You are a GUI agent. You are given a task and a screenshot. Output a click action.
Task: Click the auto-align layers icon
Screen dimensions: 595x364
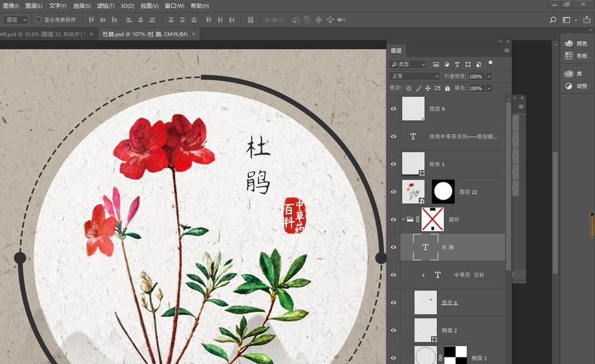pos(251,20)
